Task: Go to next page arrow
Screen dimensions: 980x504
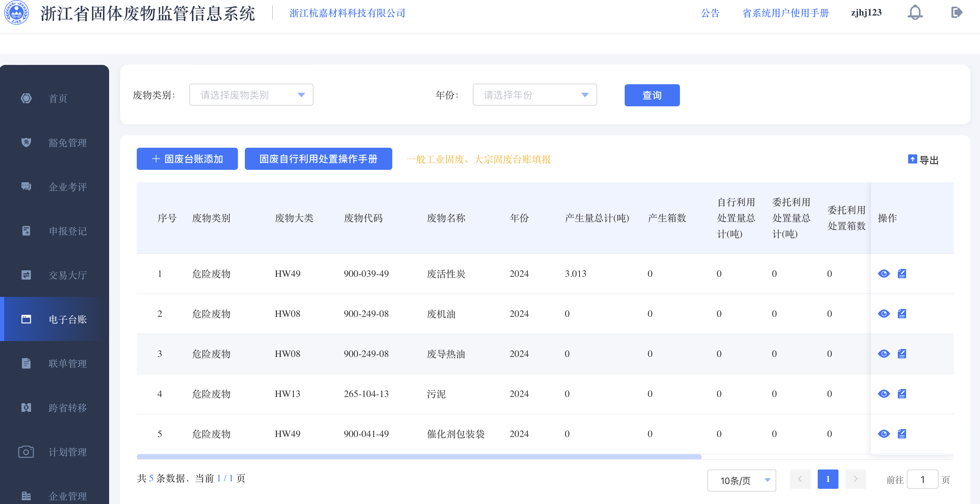Action: [x=855, y=479]
